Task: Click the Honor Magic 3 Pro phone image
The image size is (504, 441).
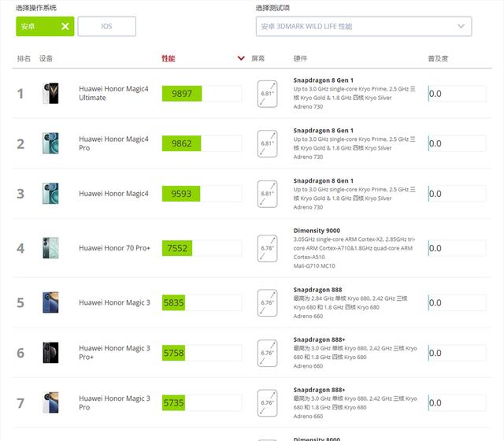Action: [x=50, y=402]
